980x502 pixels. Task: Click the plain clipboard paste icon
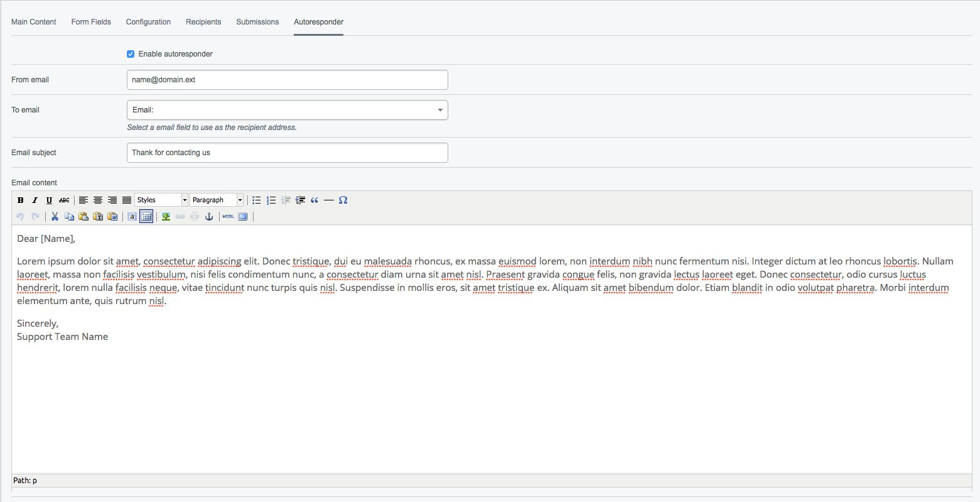(83, 217)
